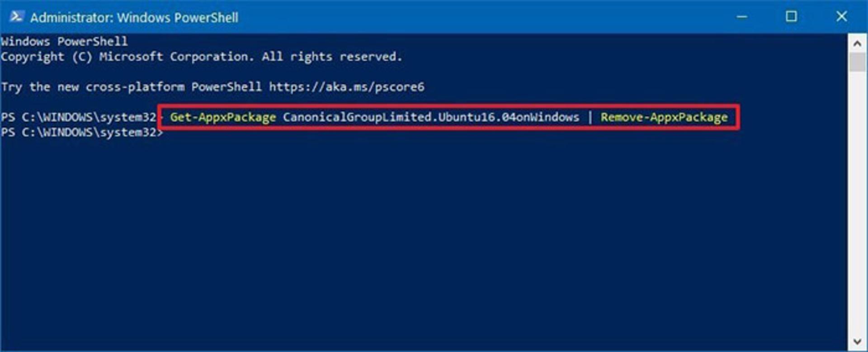Click the Windows PowerShell header line in console
868x352 pixels.
click(64, 42)
